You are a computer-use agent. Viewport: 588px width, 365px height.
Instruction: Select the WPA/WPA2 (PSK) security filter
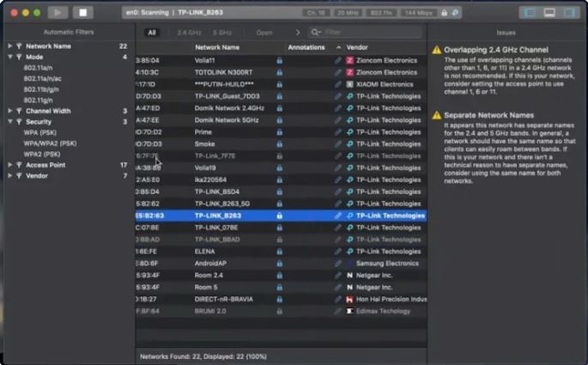coord(50,143)
